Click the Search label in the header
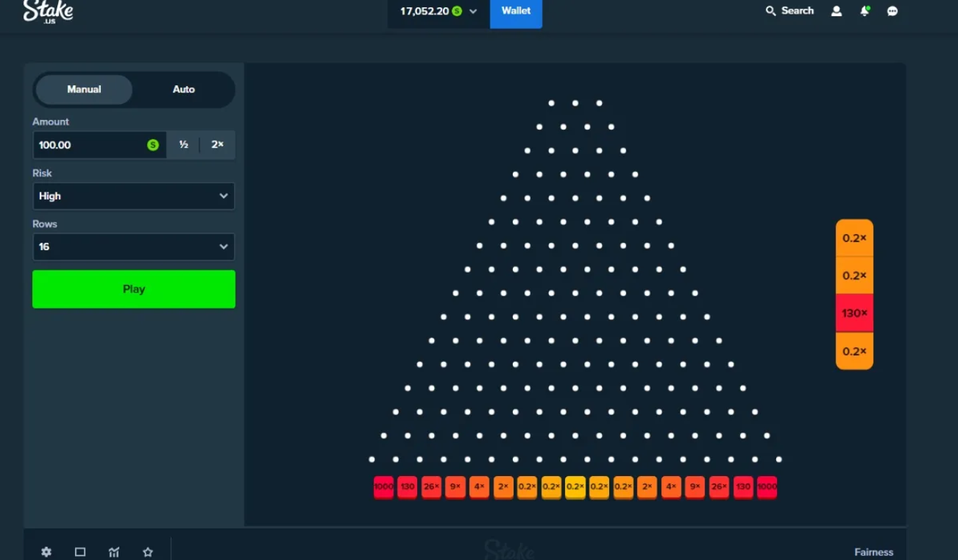Viewport: 958px width, 560px height. [798, 11]
